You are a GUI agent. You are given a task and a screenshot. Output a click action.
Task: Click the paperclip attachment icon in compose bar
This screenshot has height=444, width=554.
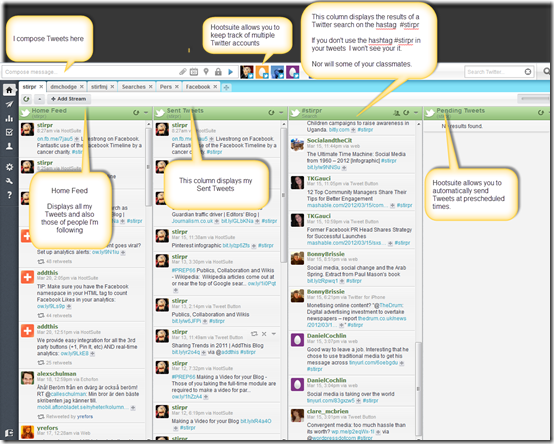pyautogui.click(x=183, y=72)
